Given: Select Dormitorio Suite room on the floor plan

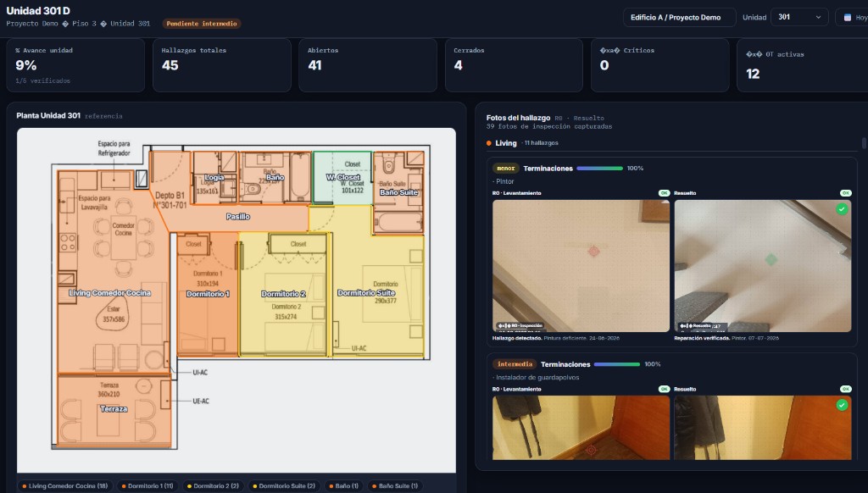Looking at the screenshot, I should (366, 293).
